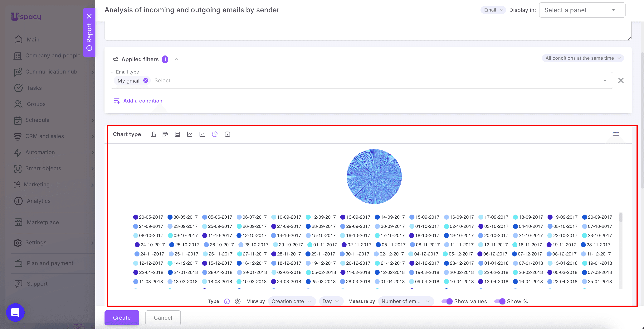Select the vertical bar chart type icon
644x329 pixels.
153,134
